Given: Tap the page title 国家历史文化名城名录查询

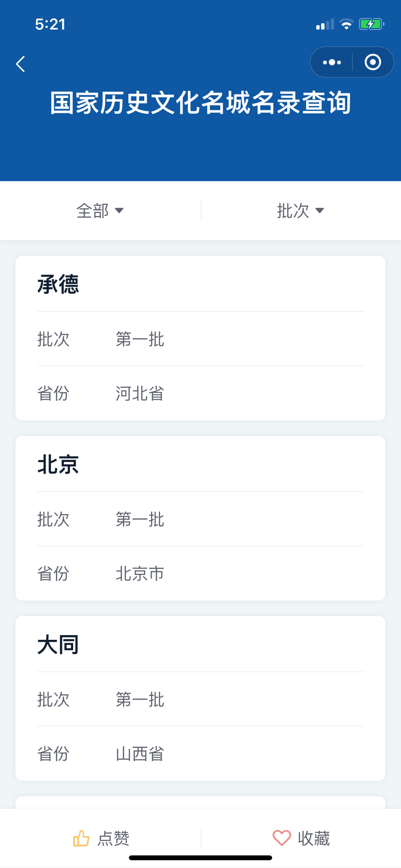Looking at the screenshot, I should pyautogui.click(x=200, y=103).
